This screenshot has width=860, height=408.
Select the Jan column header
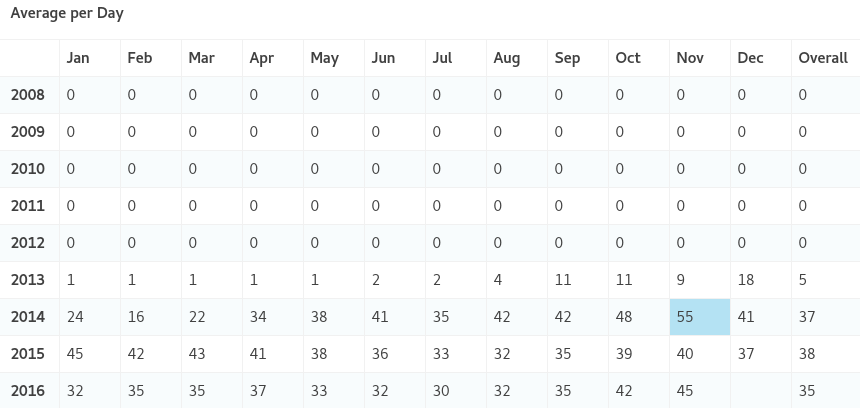coord(78,58)
